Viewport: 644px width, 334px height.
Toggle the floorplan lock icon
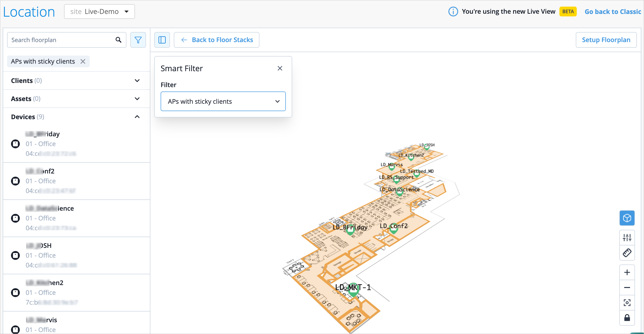(627, 318)
